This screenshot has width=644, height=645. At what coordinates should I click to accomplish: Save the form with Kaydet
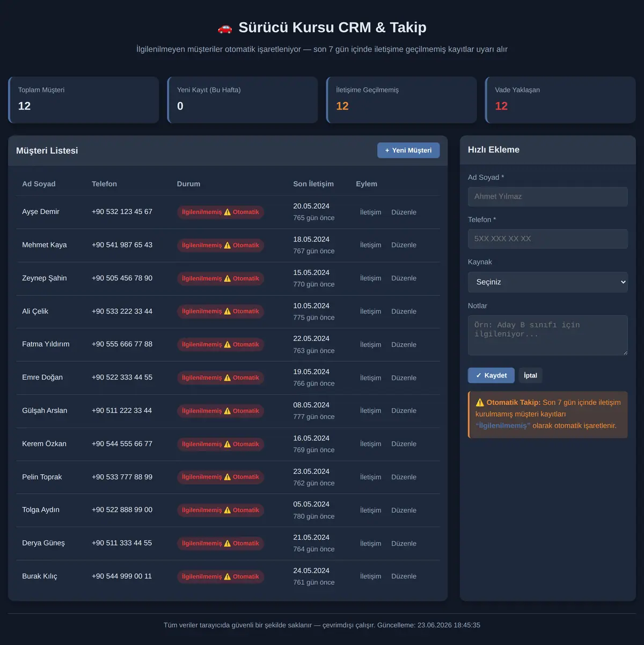[x=491, y=375]
